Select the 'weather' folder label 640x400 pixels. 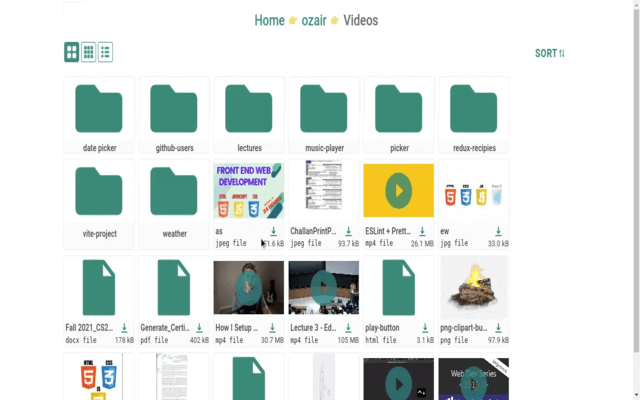pos(175,234)
